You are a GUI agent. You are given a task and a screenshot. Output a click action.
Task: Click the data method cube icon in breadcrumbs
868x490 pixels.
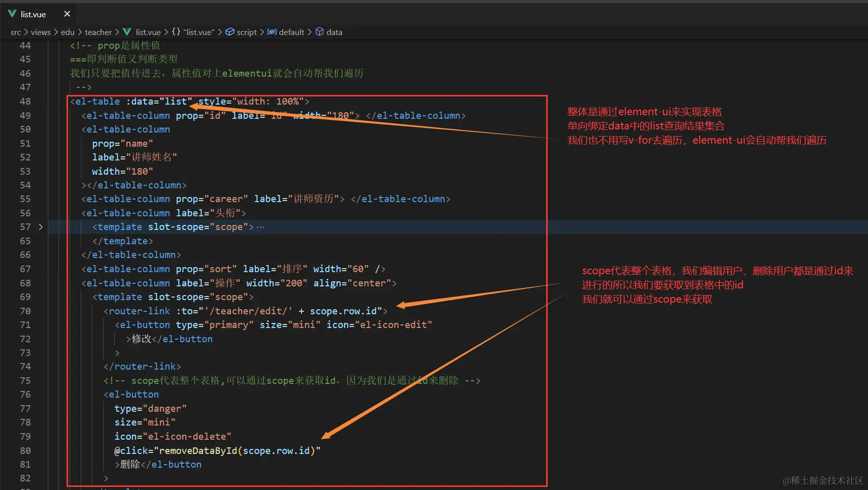coord(319,32)
